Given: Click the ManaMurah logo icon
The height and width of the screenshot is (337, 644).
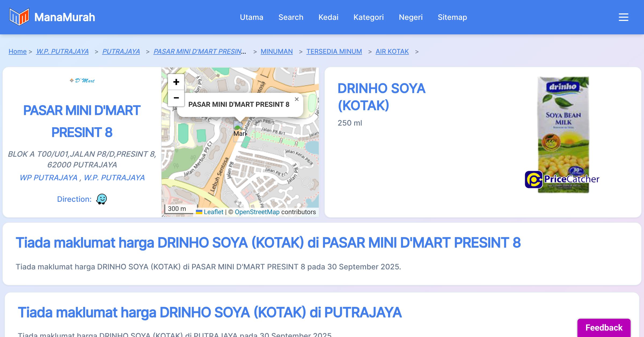Looking at the screenshot, I should coord(19,17).
